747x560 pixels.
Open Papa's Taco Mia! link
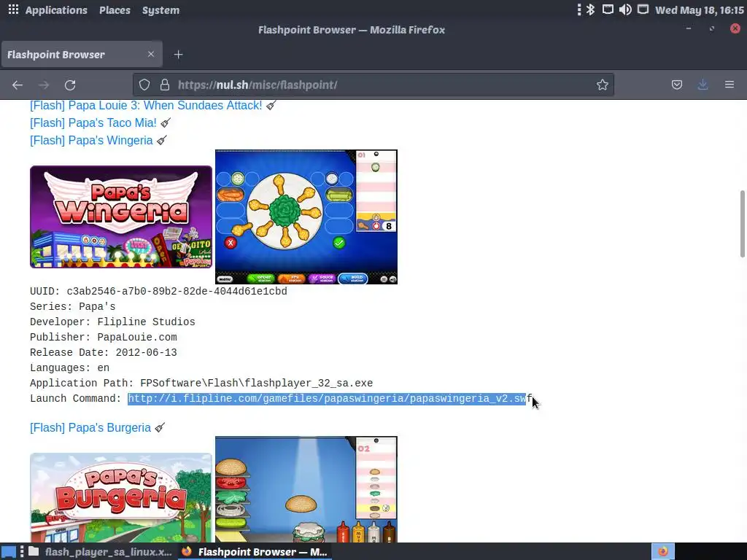(x=93, y=122)
